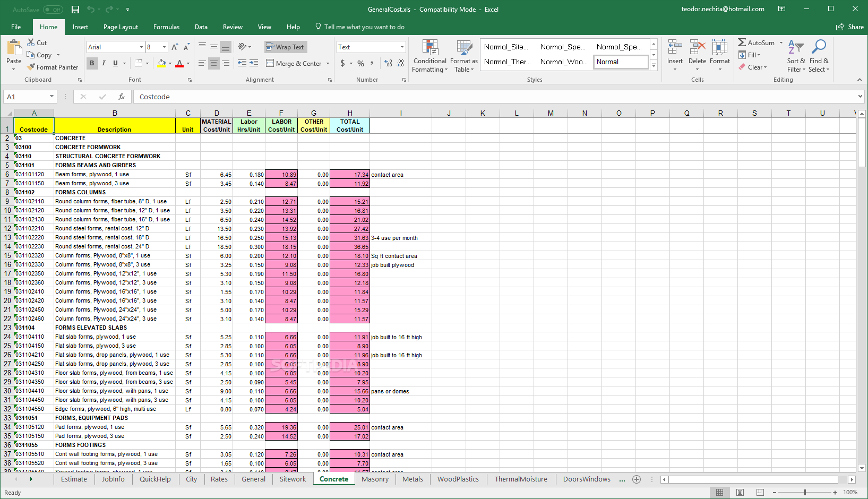Expand the Name Box dropdown
Image resolution: width=868 pixels, height=499 pixels.
coord(51,97)
